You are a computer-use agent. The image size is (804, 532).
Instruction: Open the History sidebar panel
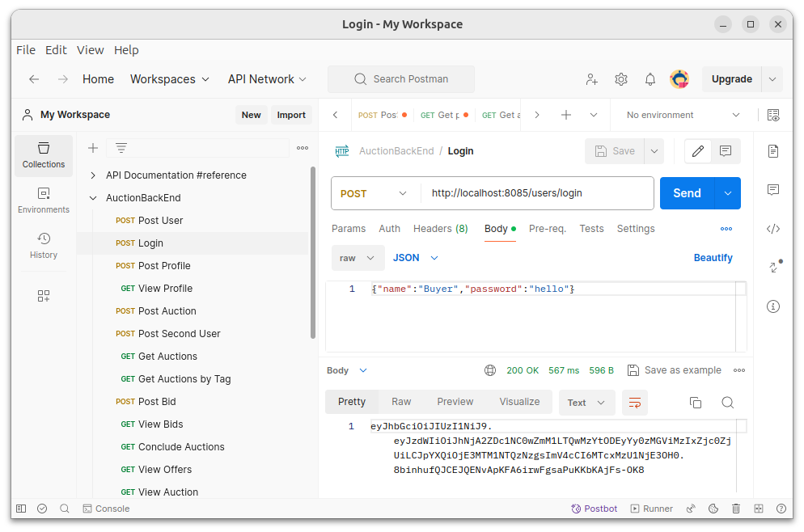pyautogui.click(x=44, y=246)
